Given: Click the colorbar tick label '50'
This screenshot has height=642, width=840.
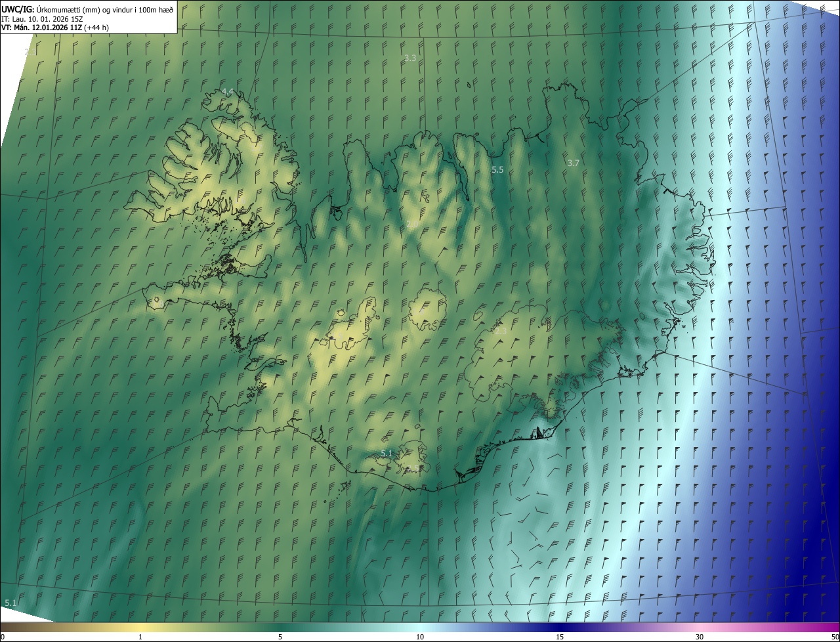Looking at the screenshot, I should click(x=835, y=637).
